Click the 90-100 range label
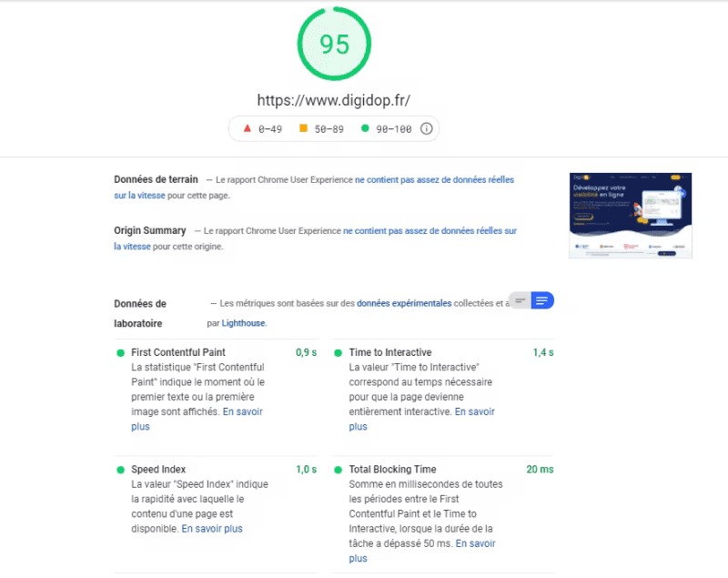 click(x=394, y=129)
